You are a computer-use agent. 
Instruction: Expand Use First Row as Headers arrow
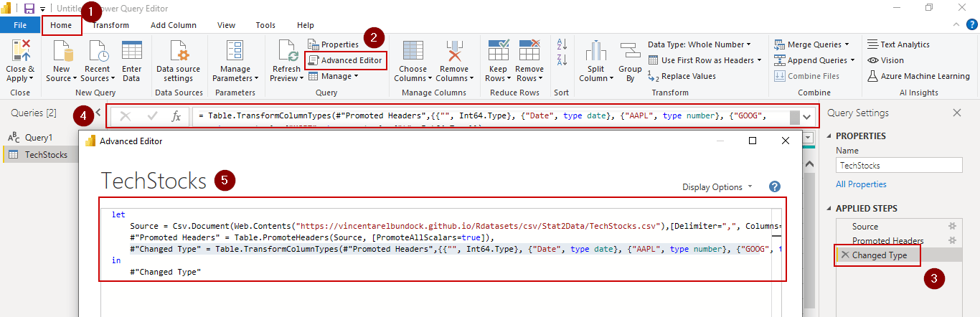758,60
